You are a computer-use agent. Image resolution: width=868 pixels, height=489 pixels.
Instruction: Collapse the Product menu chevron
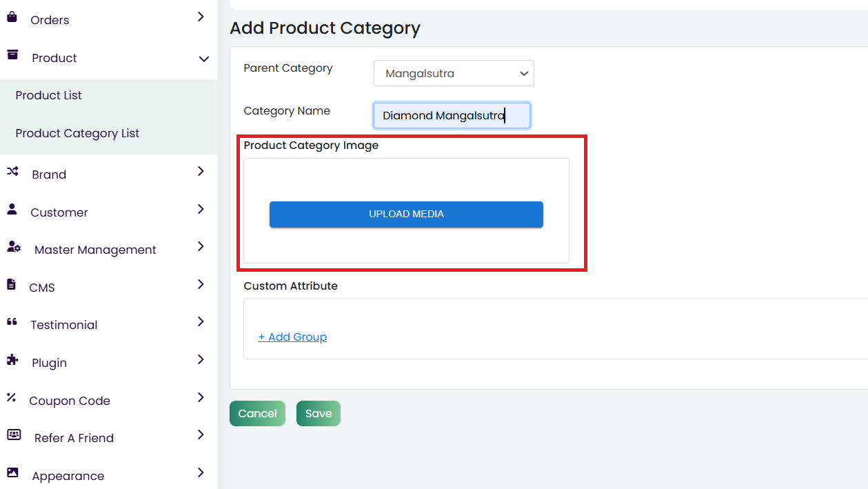click(203, 59)
